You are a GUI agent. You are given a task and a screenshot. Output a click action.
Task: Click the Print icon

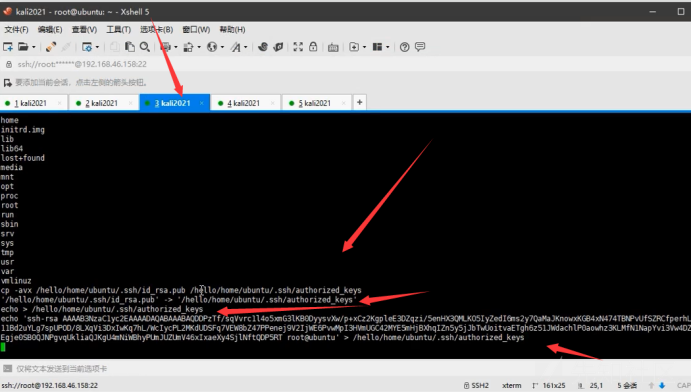[x=166, y=47]
